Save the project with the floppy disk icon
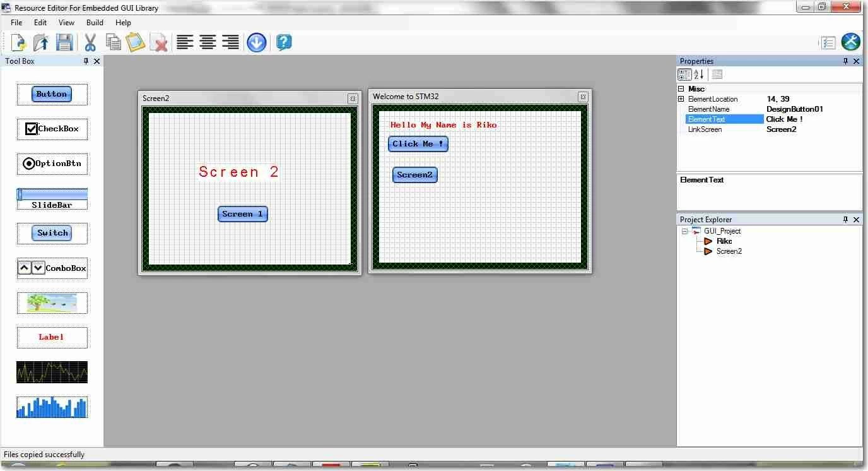Image resolution: width=868 pixels, height=471 pixels. [x=64, y=42]
